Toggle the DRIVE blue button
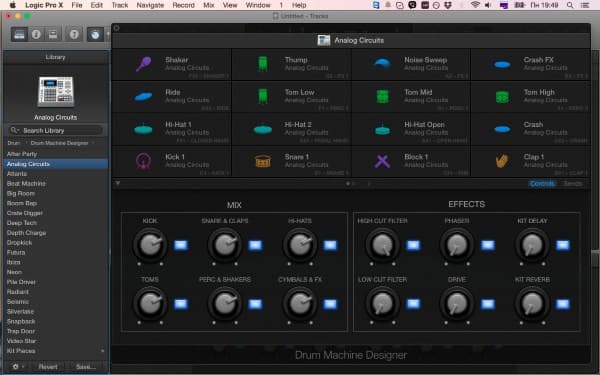This screenshot has height=375, width=600. pos(488,304)
